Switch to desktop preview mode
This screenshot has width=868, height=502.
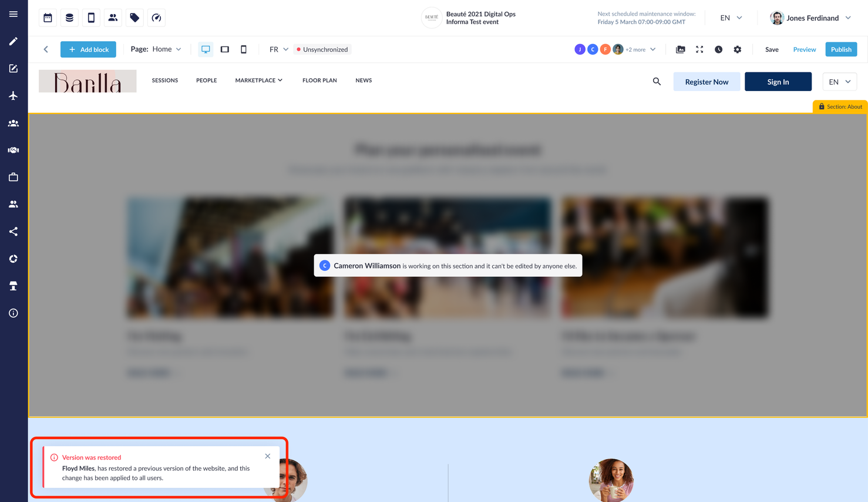tap(206, 49)
